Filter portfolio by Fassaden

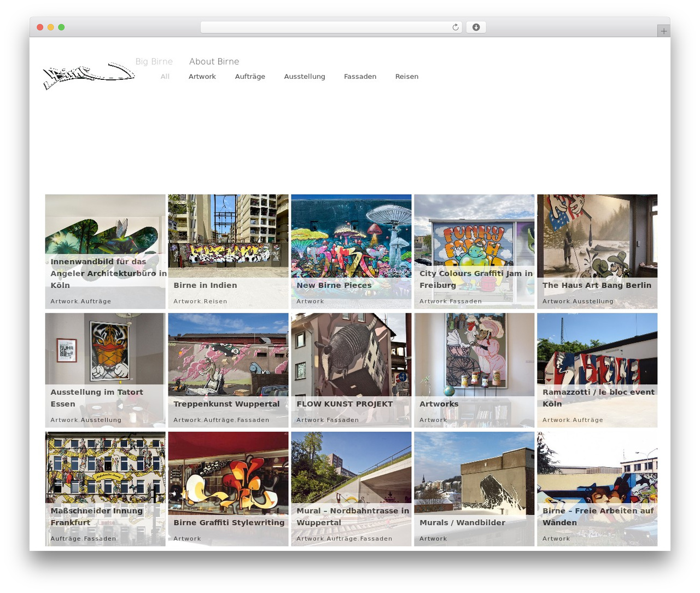coord(360,77)
